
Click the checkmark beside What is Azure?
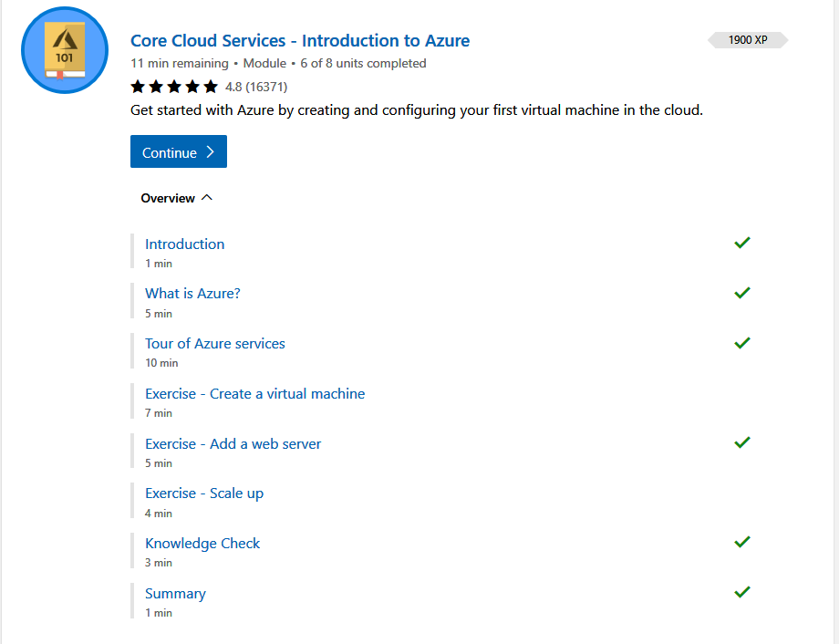click(741, 292)
